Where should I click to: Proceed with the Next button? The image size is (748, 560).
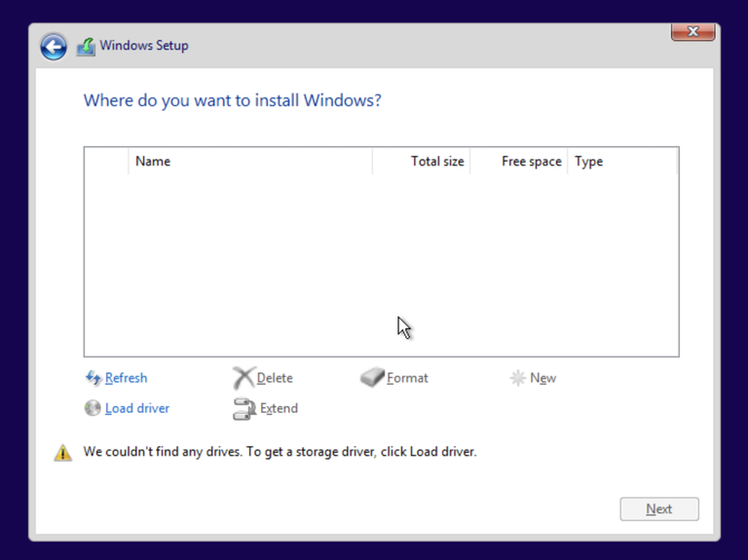point(659,509)
